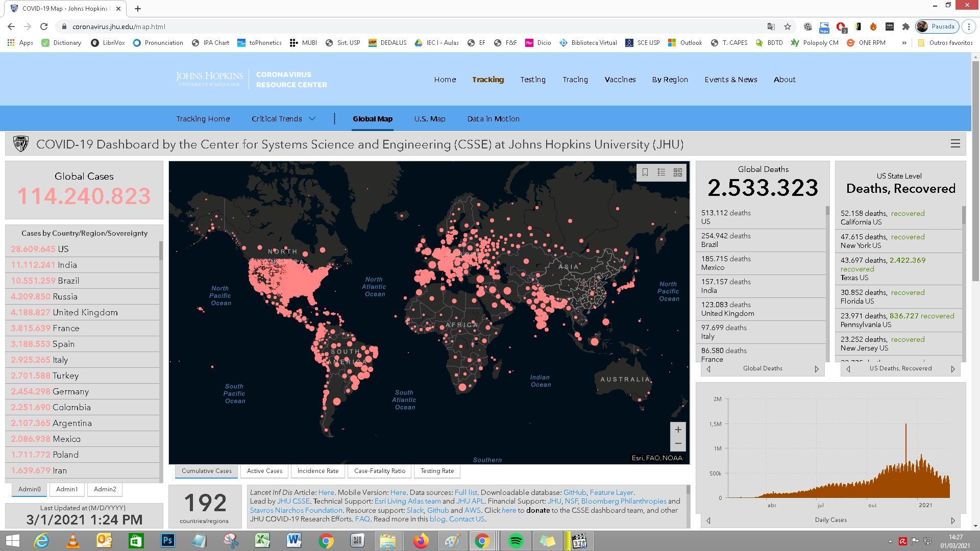Screen dimensions: 980x551
Task: Switch to previous chart in Daily Cases
Action: pos(708,520)
